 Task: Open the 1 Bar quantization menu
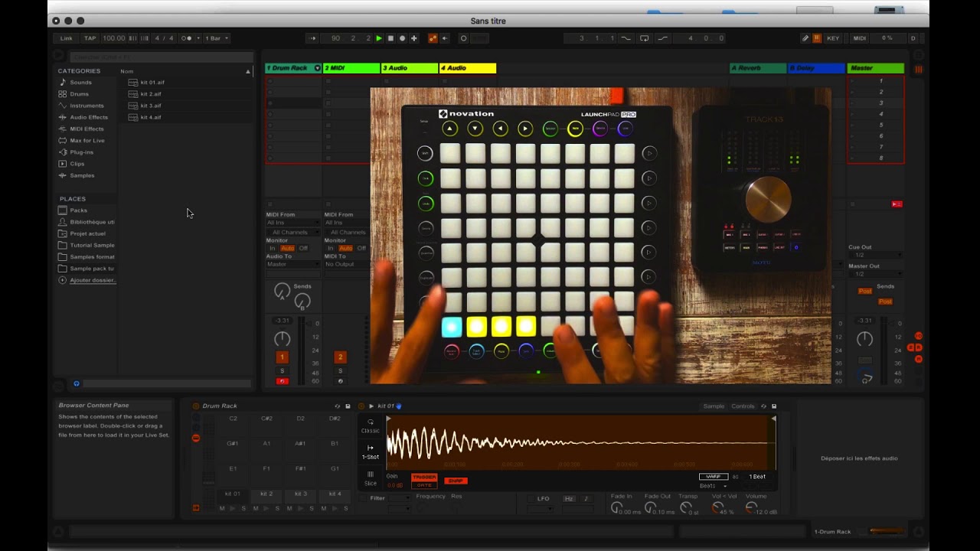click(216, 38)
